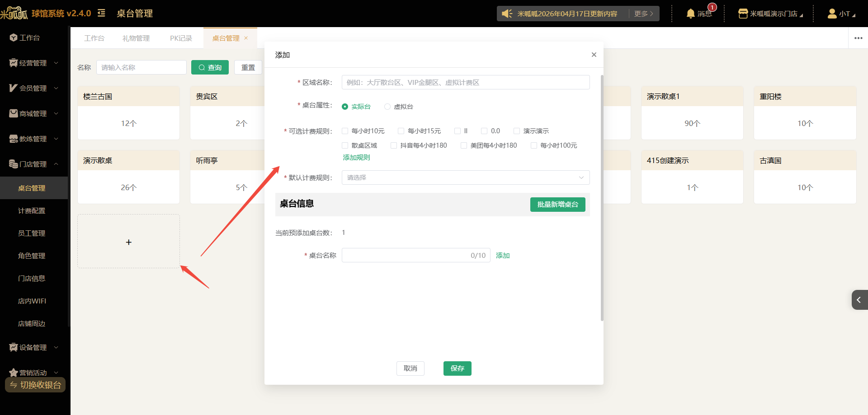This screenshot has height=415, width=868.
Task: Click the 添加 link beside 桌台名称
Action: click(x=503, y=256)
